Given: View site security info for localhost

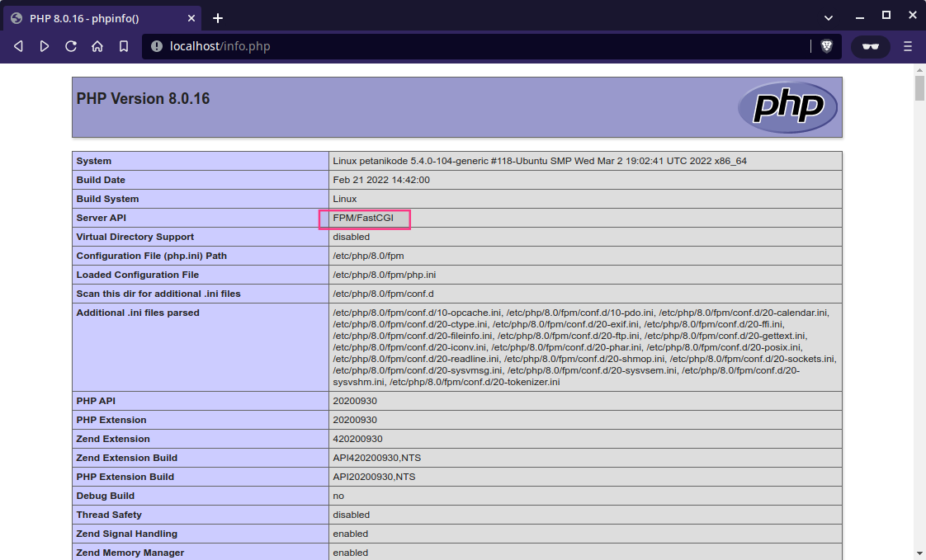Looking at the screenshot, I should pos(156,46).
